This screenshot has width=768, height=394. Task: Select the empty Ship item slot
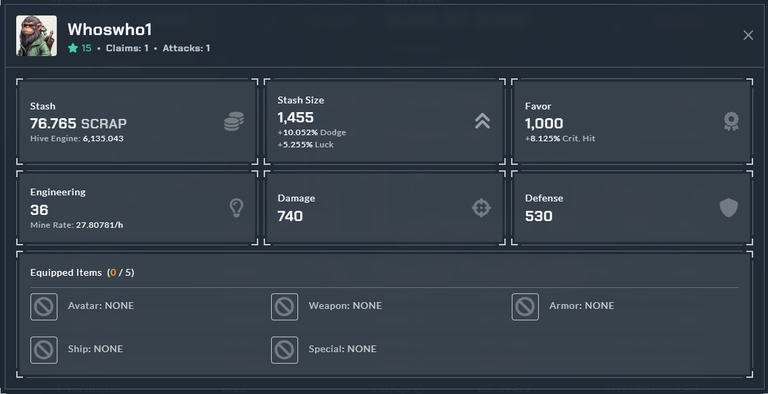(44, 350)
